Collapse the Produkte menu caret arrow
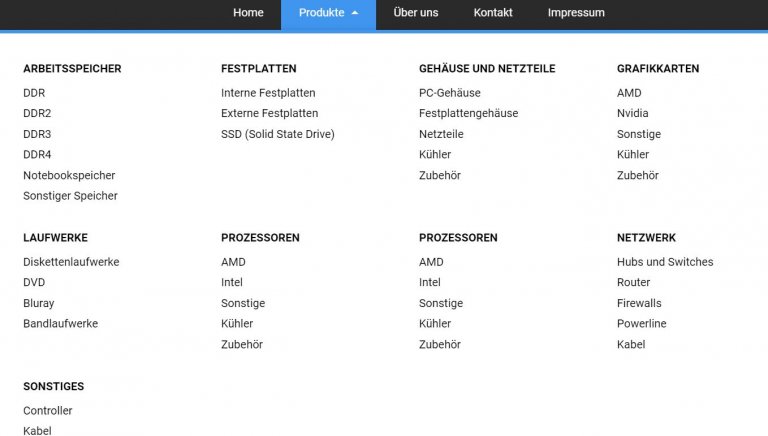 (355, 13)
